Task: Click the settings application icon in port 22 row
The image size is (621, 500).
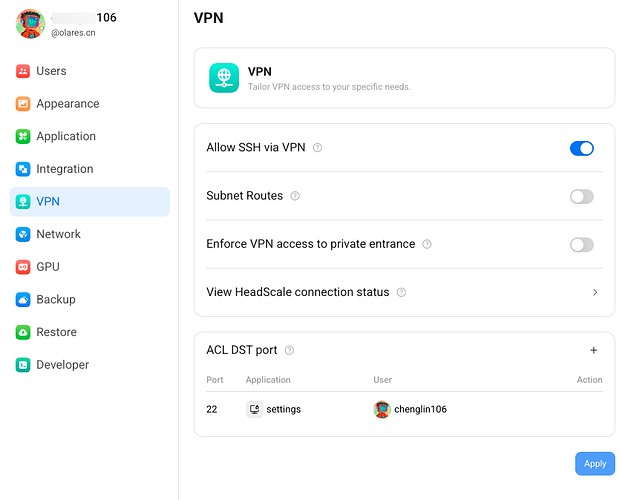Action: (254, 409)
